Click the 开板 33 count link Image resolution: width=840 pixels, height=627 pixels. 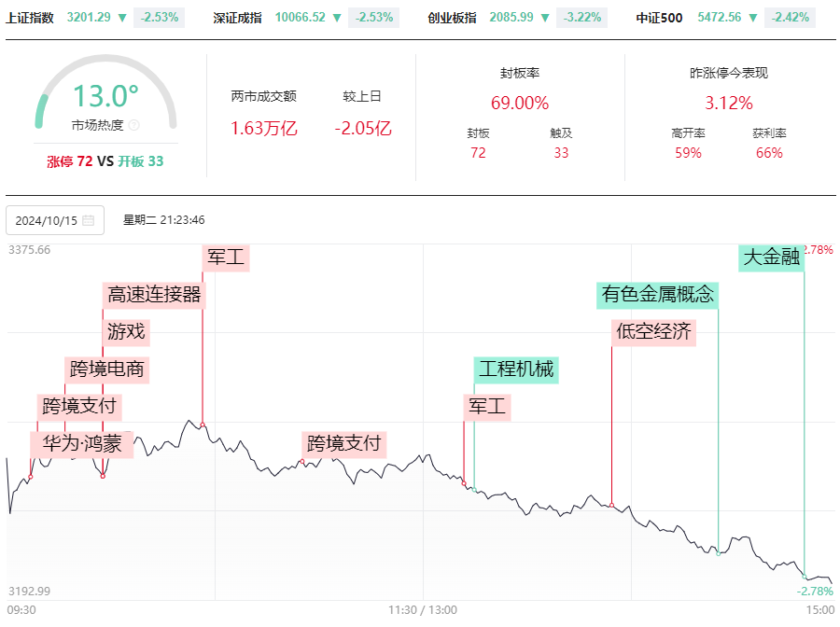pyautogui.click(x=140, y=161)
